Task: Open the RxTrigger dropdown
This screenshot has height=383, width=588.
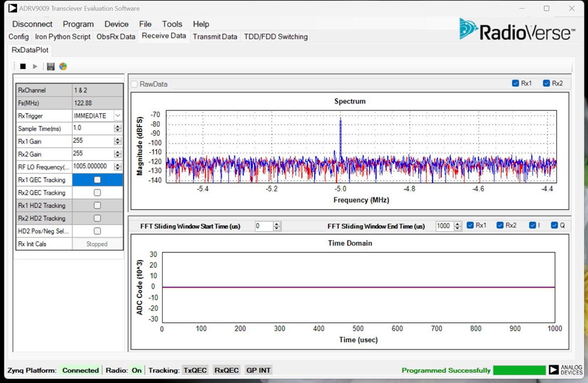Action: tap(118, 116)
